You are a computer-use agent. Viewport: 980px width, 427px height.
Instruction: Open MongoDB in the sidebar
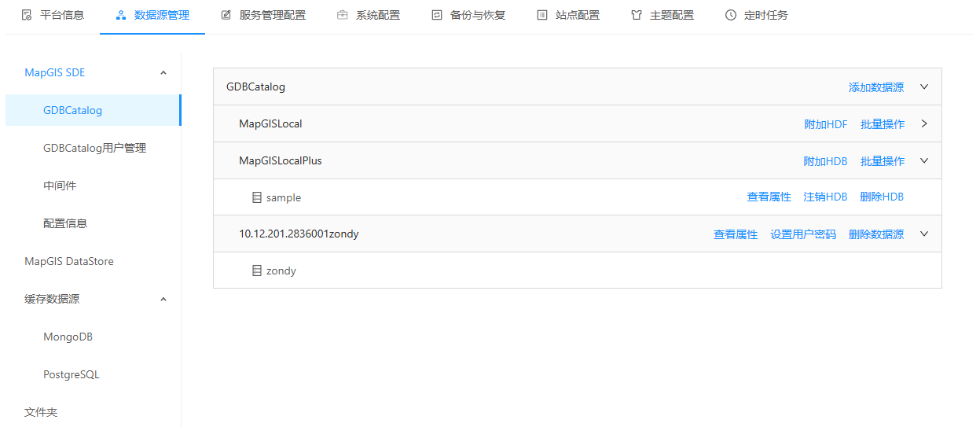pyautogui.click(x=68, y=337)
